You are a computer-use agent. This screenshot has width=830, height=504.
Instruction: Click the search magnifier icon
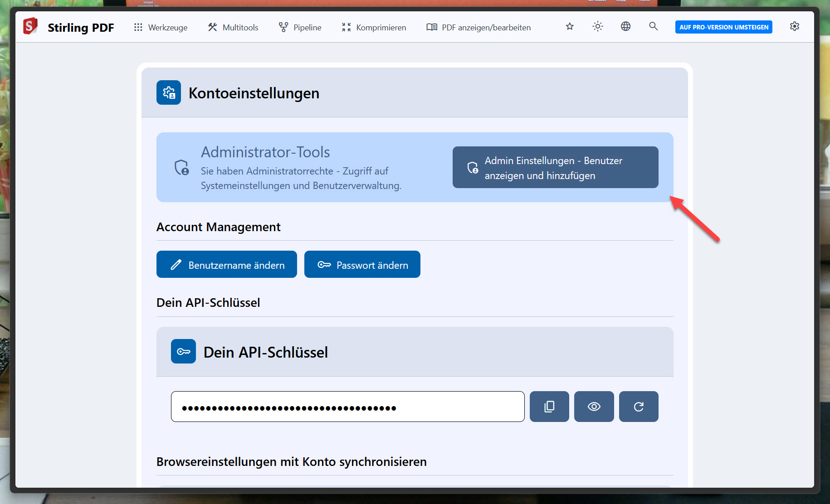click(x=653, y=27)
